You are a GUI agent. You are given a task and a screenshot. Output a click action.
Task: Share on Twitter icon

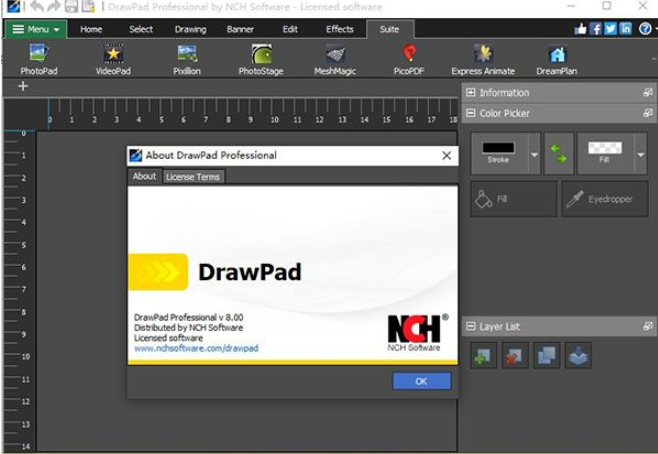click(611, 29)
